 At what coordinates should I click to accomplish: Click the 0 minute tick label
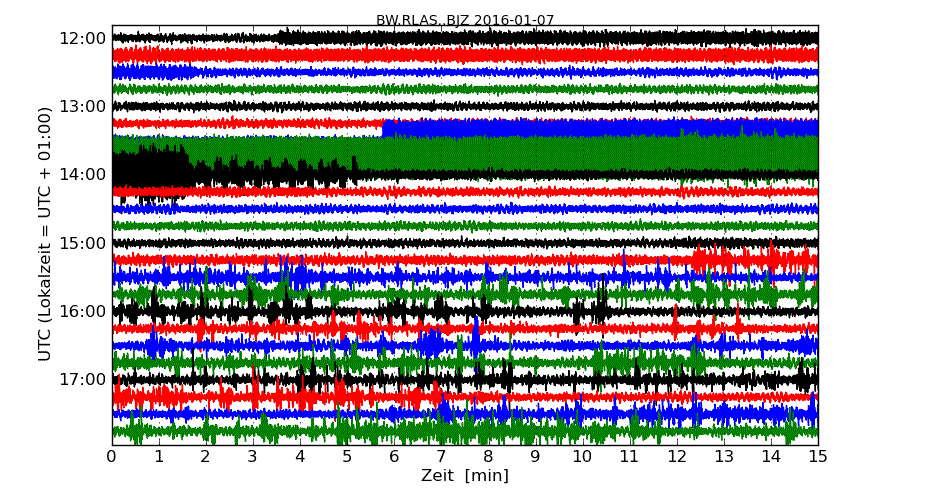pos(112,457)
